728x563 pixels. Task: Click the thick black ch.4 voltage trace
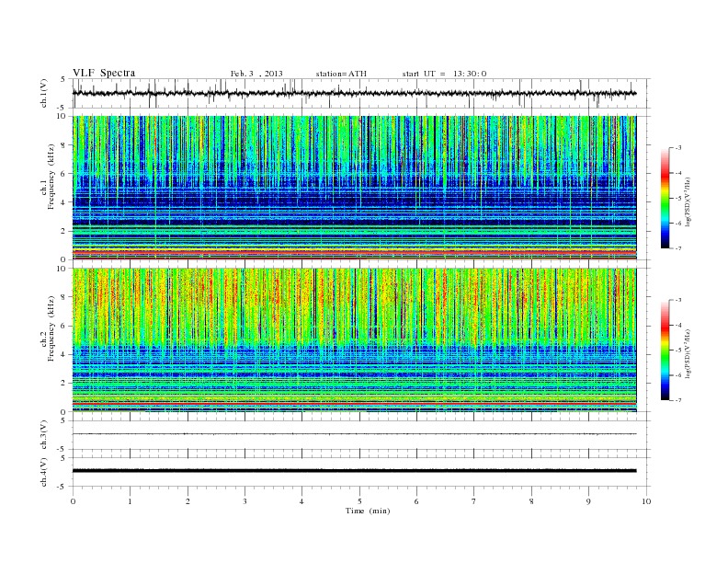354,471
